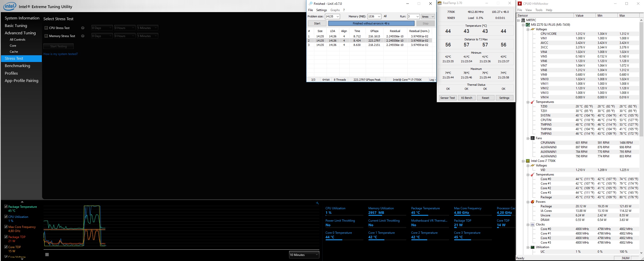Click the LinX Start button

coord(317,23)
